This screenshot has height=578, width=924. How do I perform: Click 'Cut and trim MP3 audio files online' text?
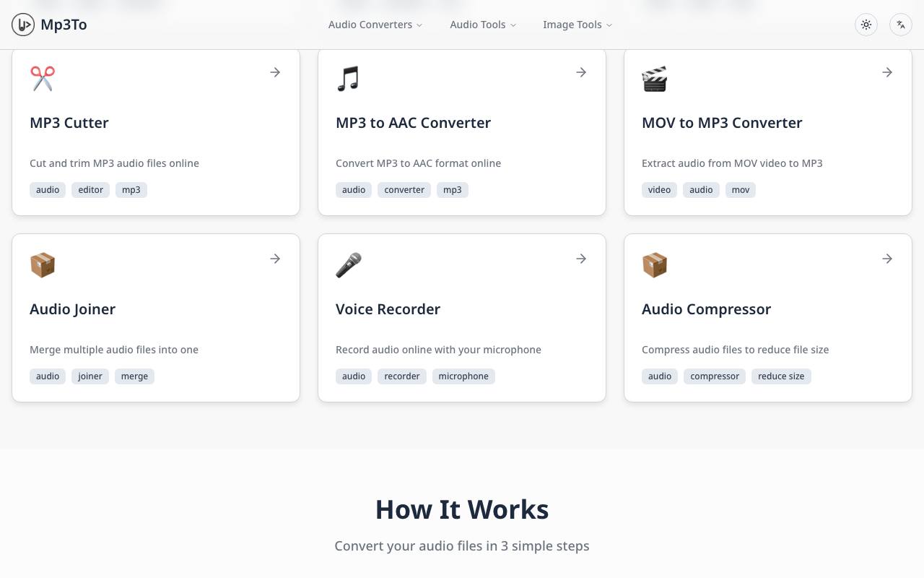114,163
